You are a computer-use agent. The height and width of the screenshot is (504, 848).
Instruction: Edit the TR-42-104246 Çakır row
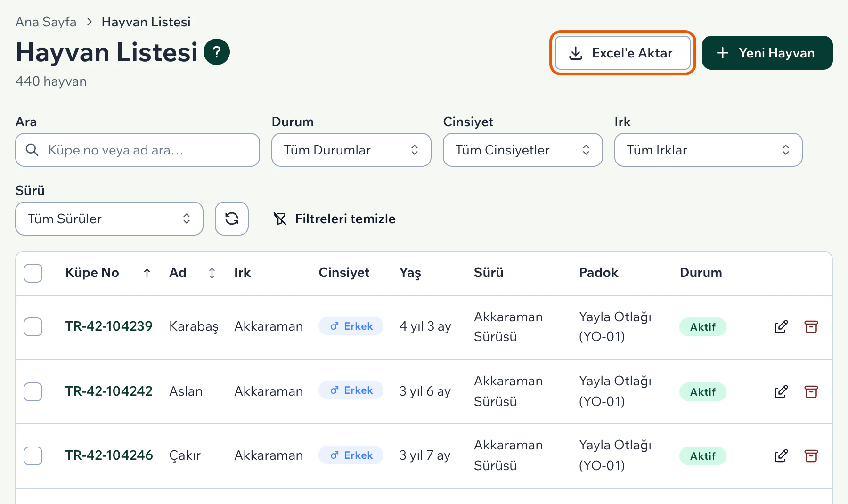coord(781,456)
